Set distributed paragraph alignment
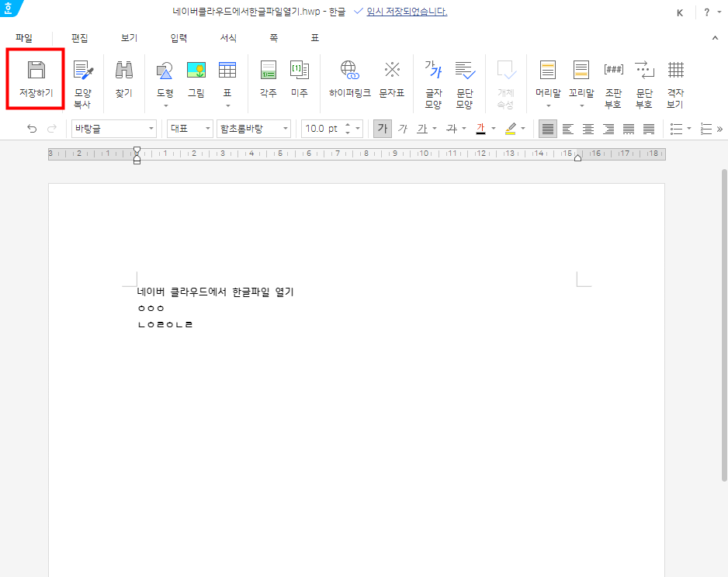Image resolution: width=728 pixels, height=577 pixels. coord(629,129)
